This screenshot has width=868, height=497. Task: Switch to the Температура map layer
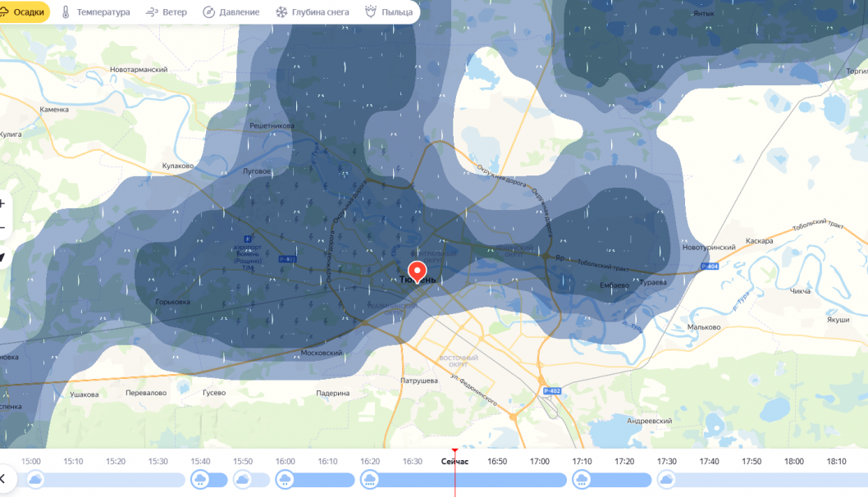(95, 12)
